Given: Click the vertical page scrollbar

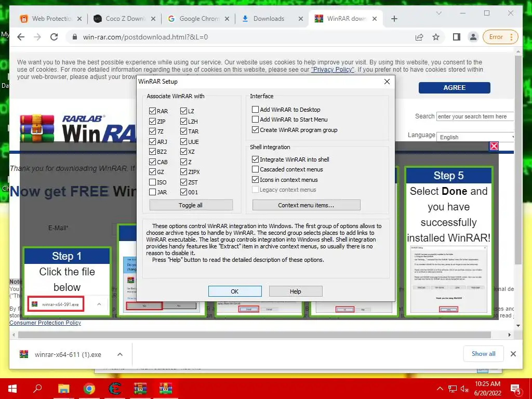Looking at the screenshot, I should pos(518,159).
